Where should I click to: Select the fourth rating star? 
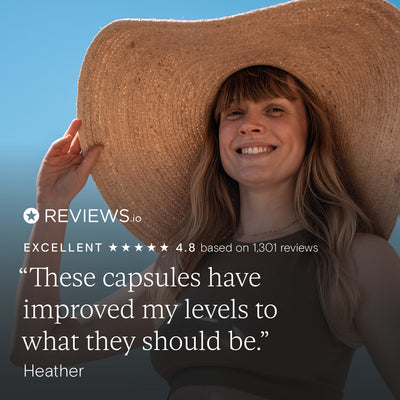152,248
